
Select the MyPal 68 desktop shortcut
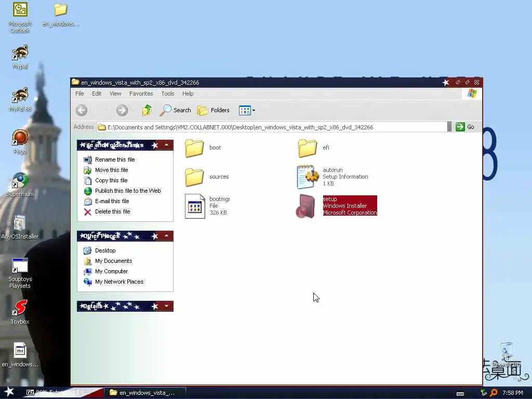coord(20,99)
